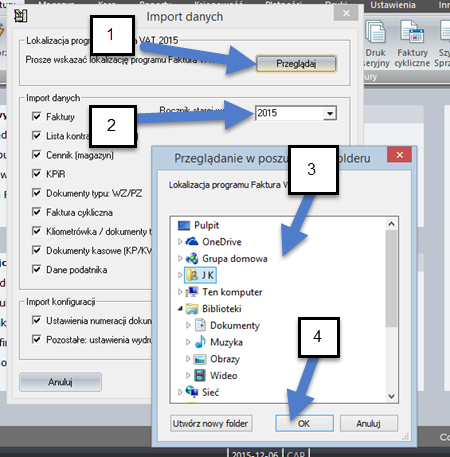
Task: Select the Grupa domowa icon
Action: coord(192,258)
